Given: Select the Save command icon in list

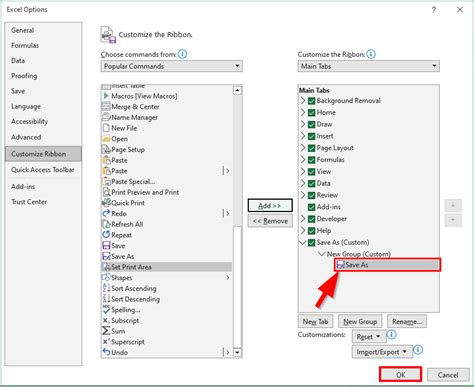Looking at the screenshot, I should pyautogui.click(x=106, y=246).
